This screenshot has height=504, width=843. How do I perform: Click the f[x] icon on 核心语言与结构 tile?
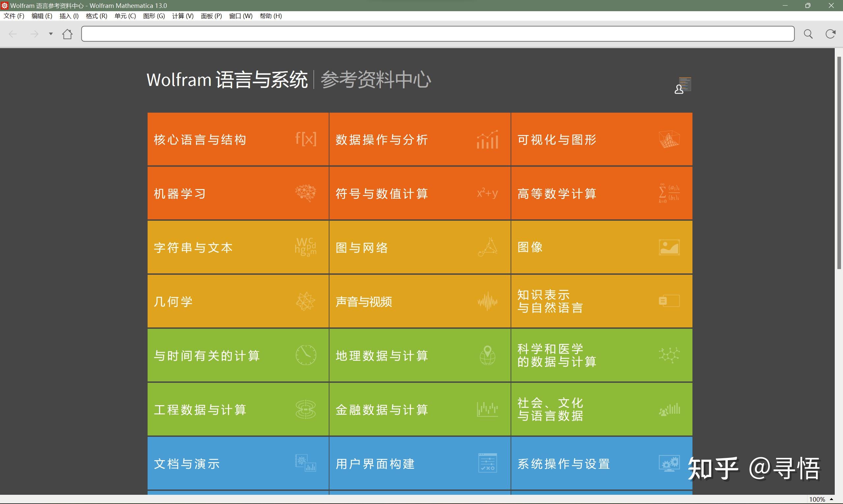click(x=306, y=139)
